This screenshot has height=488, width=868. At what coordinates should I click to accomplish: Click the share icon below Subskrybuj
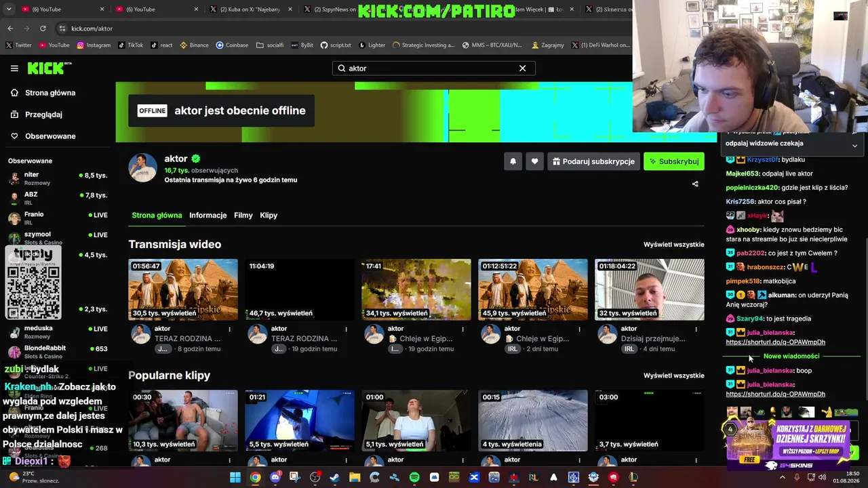(x=695, y=184)
